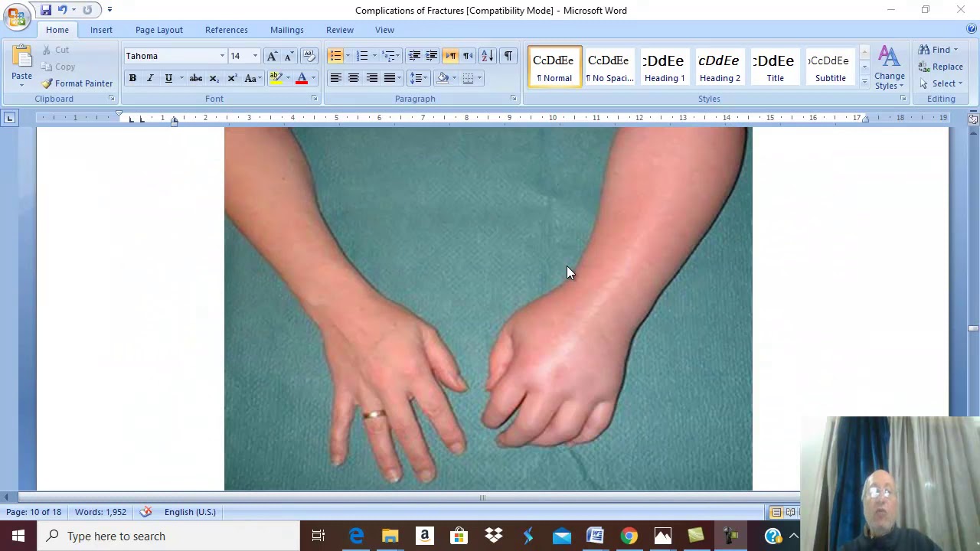Click Undo in Quick Access Toolbar
980x551 pixels.
click(x=63, y=10)
